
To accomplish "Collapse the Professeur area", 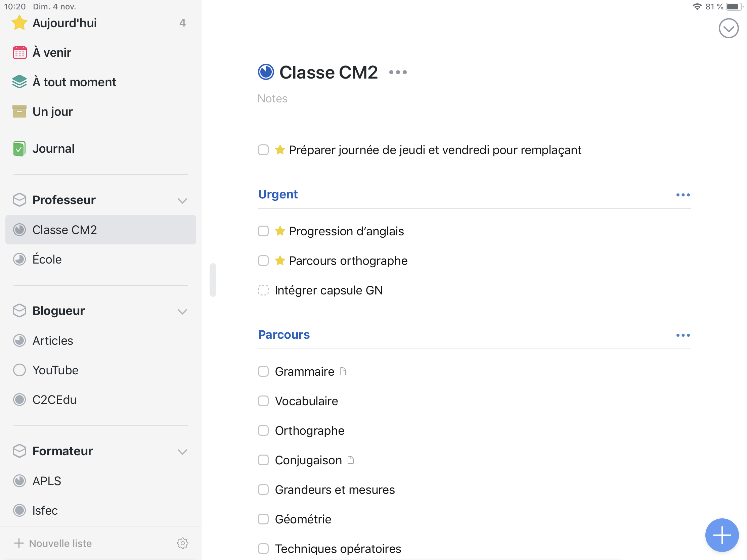I will click(x=182, y=200).
